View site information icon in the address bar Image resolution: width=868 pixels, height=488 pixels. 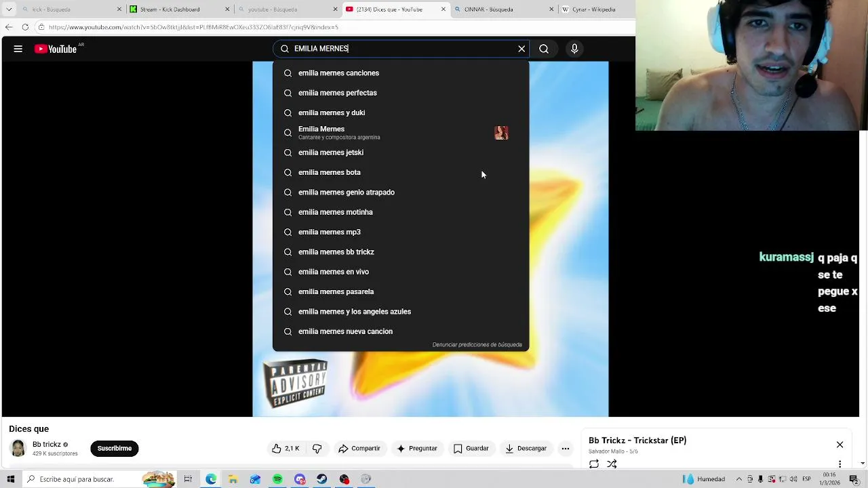[41, 27]
